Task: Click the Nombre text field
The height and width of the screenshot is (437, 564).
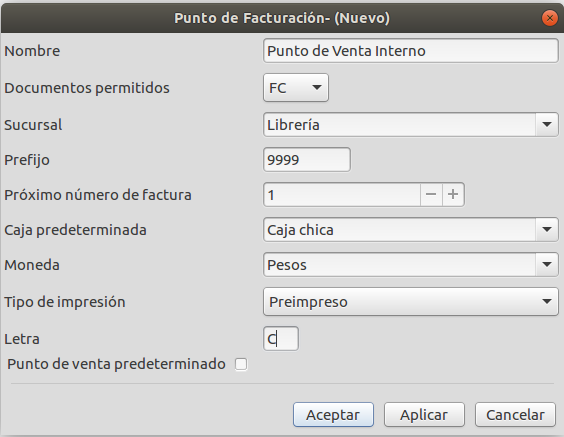Action: coord(410,51)
